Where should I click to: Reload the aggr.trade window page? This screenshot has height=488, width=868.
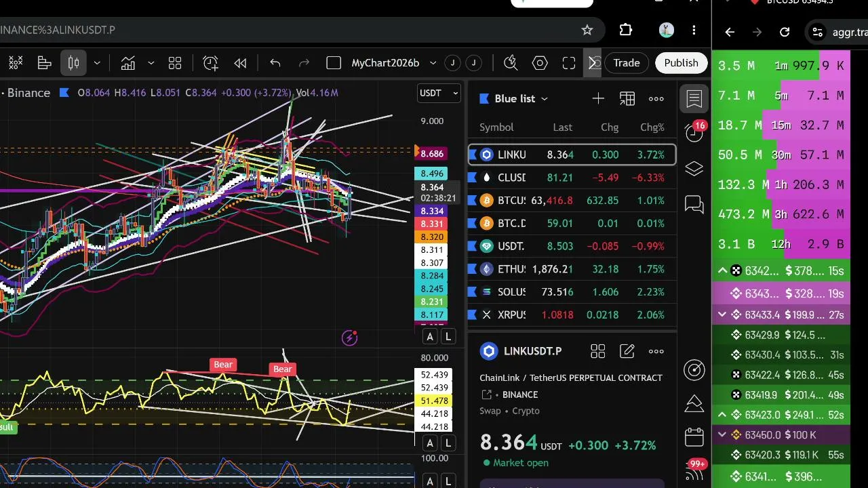coord(785,32)
